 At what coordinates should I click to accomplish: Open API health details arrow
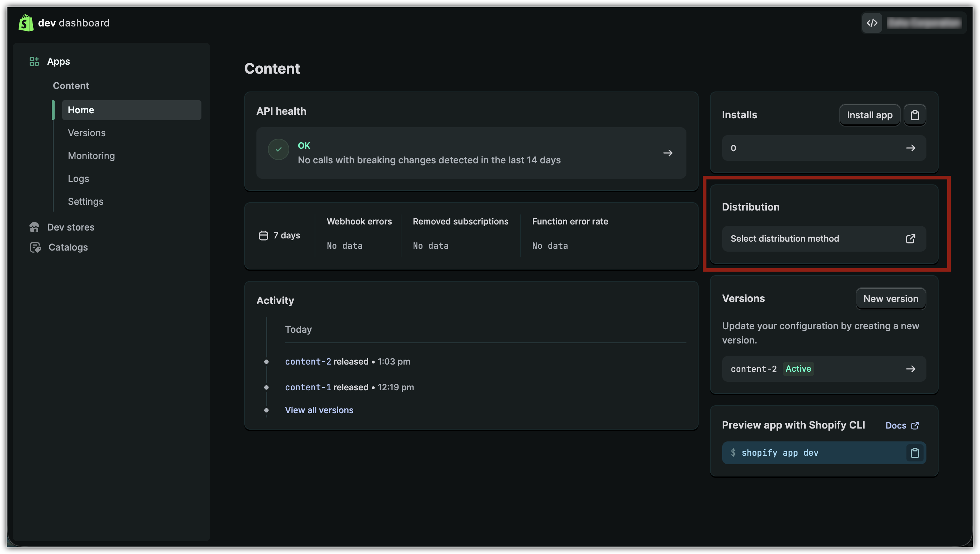[x=667, y=153]
